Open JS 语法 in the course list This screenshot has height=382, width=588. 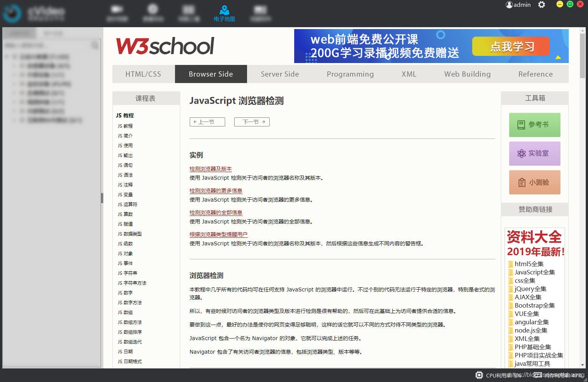(125, 175)
